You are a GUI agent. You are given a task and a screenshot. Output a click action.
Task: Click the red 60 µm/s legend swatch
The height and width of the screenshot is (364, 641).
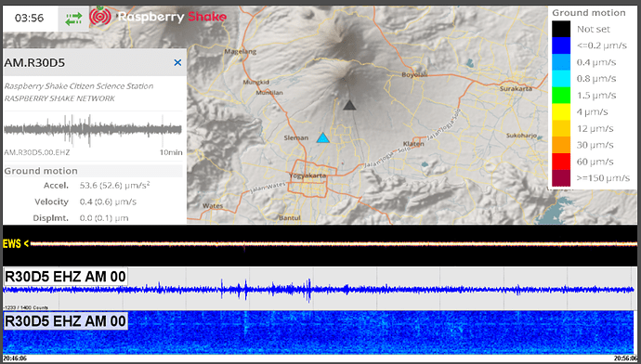[x=561, y=162]
